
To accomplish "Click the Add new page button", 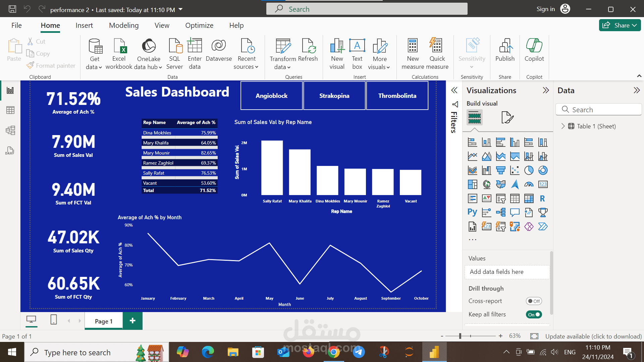I will coord(132,320).
